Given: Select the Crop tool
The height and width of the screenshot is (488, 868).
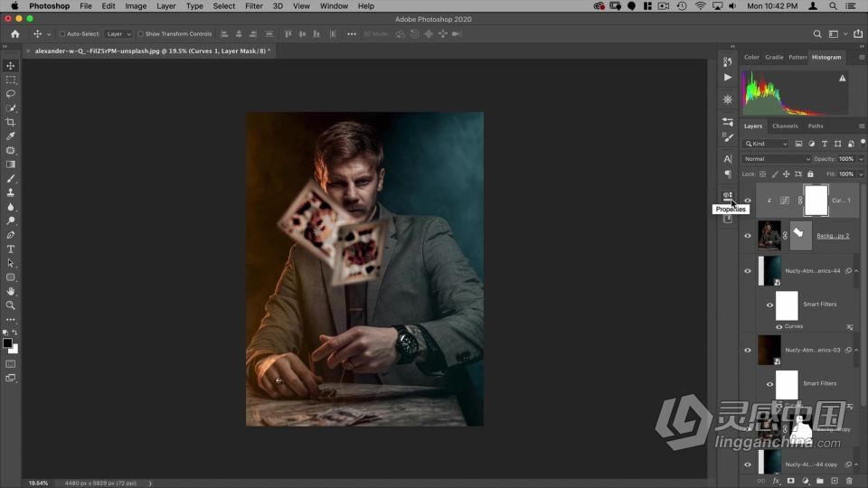Looking at the screenshot, I should pyautogui.click(x=11, y=122).
